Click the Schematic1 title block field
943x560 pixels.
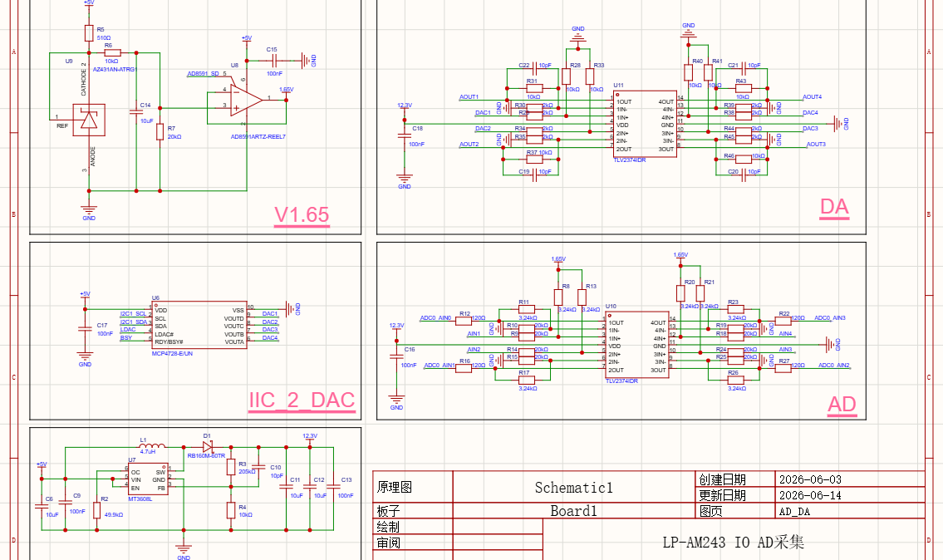[574, 487]
